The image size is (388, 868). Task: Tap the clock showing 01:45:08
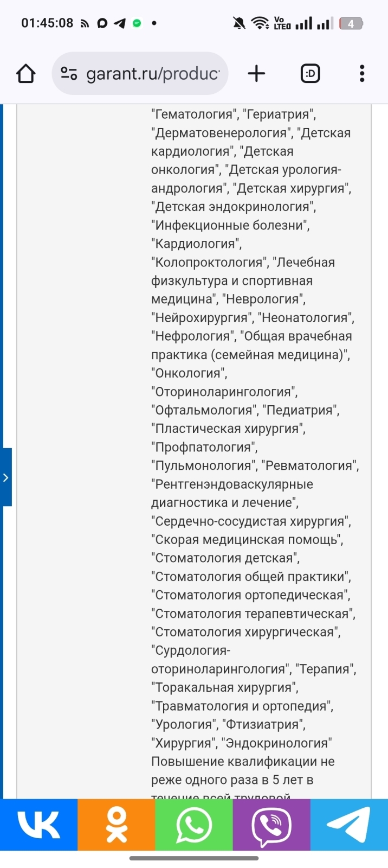(x=47, y=23)
